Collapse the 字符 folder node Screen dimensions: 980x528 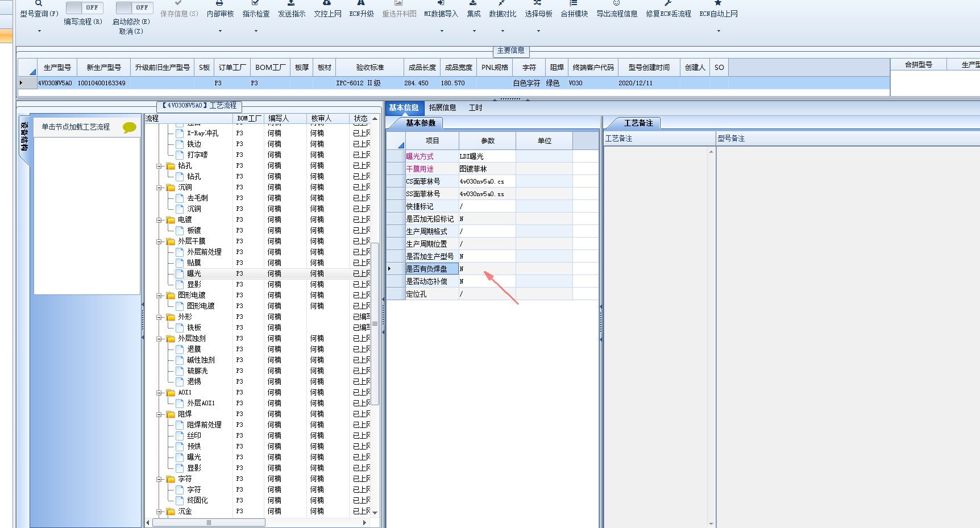tap(159, 479)
